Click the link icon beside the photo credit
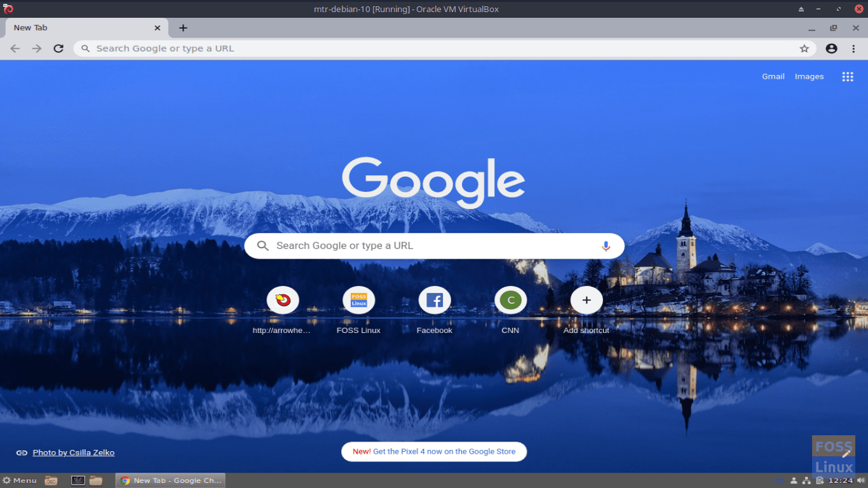 (22, 453)
